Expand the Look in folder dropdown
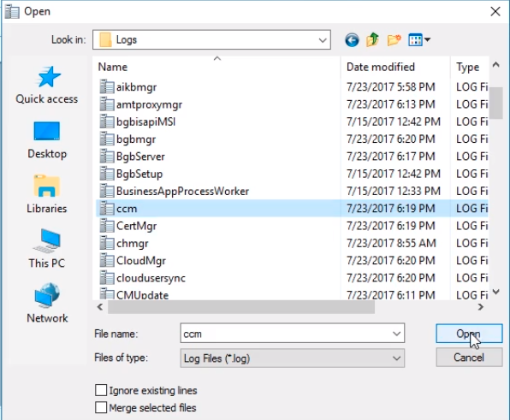This screenshot has width=510, height=420. pos(323,40)
